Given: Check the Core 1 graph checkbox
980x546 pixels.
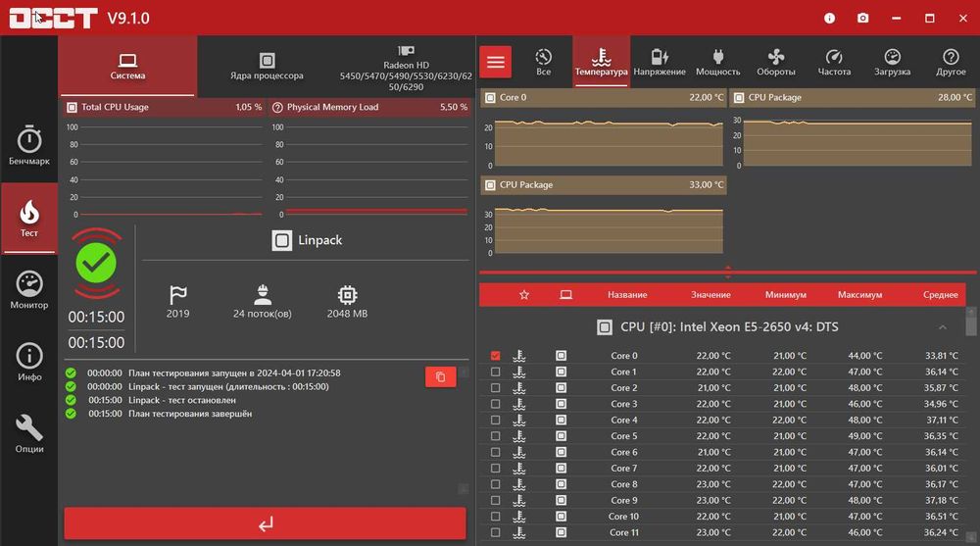Looking at the screenshot, I should pos(496,372).
